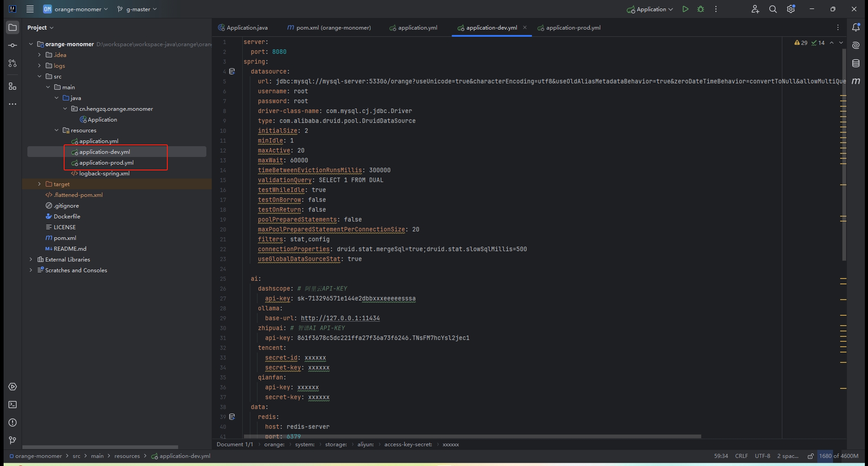Open Search Everywhere magnifier
868x466 pixels.
(x=773, y=9)
